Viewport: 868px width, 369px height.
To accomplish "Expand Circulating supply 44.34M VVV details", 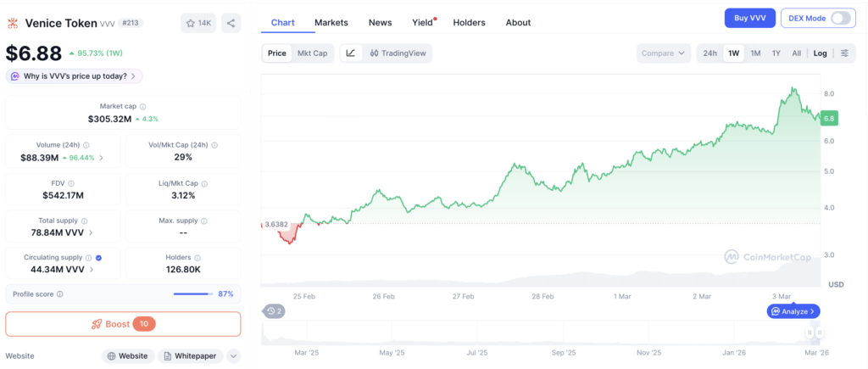I will [x=91, y=269].
